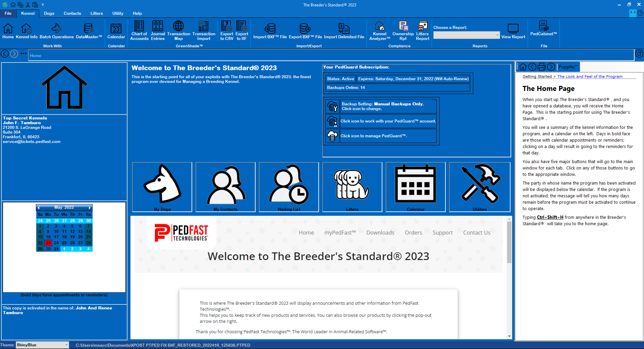
Task: Open the Ownership Rpt compliance tool
Action: (x=403, y=31)
